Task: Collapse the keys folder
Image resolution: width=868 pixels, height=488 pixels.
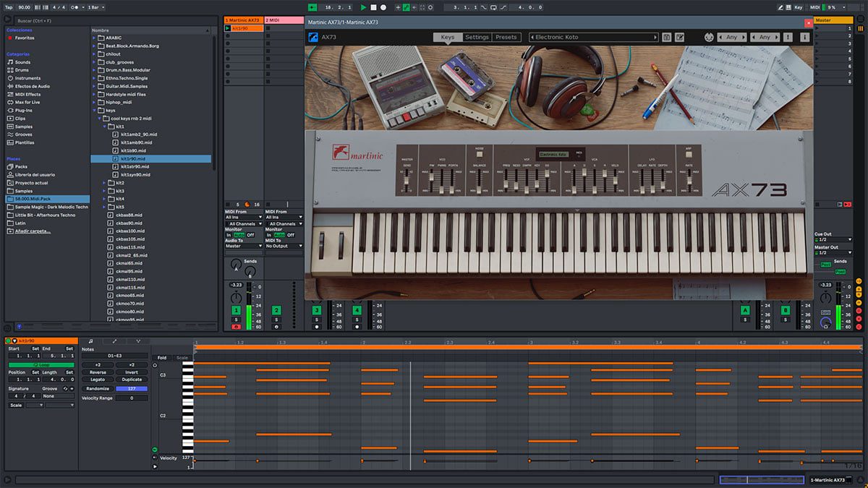Action: 94,110
